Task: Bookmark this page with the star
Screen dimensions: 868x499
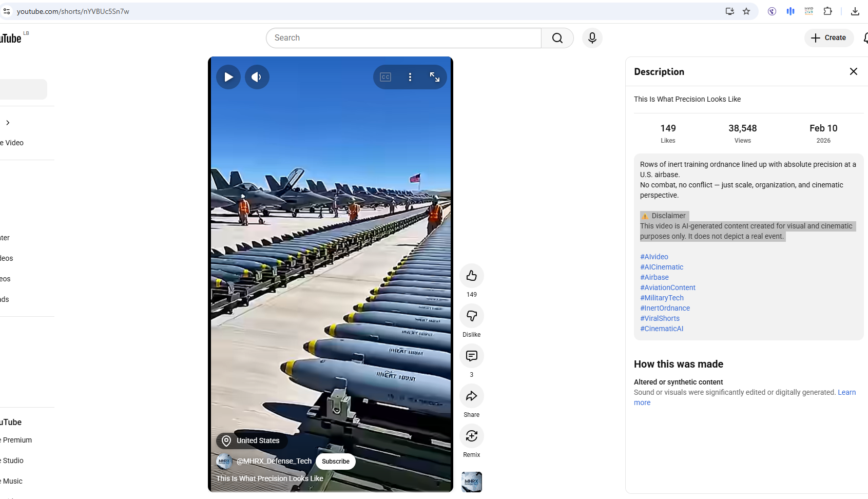Action: (747, 11)
